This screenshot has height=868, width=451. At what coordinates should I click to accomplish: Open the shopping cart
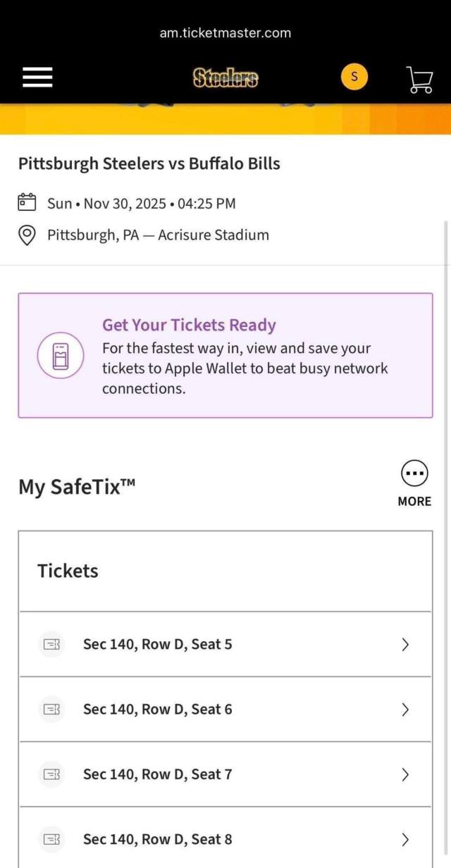click(420, 80)
